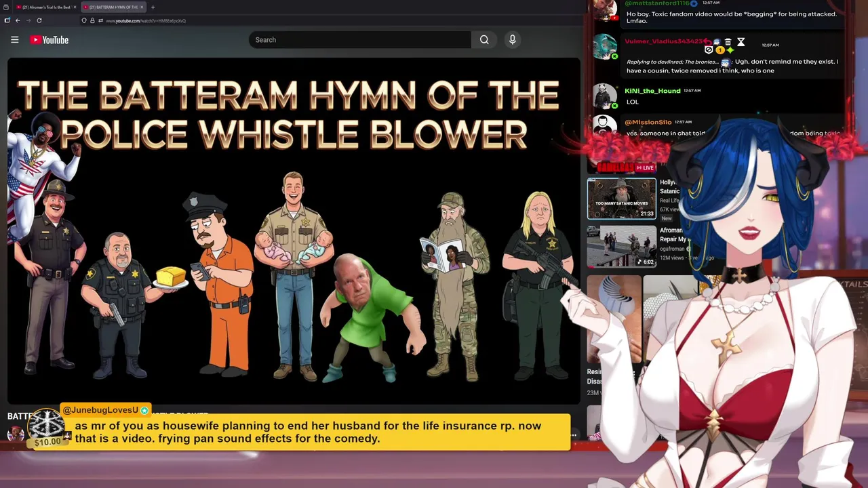Click the 6:02 duration badge
This screenshot has width=868, height=488.
(646, 262)
